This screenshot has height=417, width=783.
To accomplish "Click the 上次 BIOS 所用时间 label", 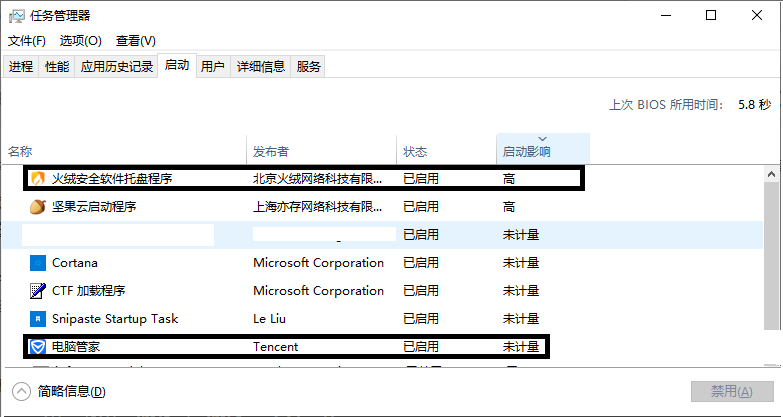I will coord(666,105).
